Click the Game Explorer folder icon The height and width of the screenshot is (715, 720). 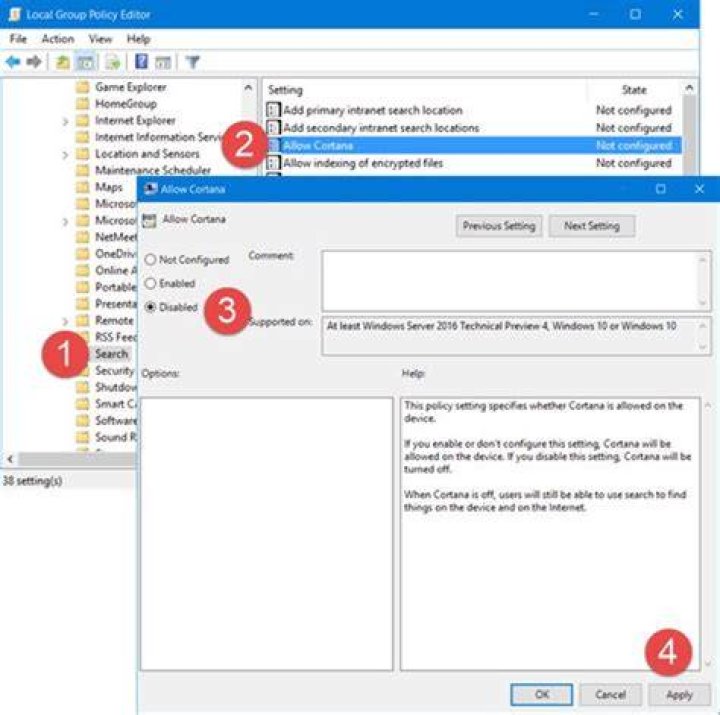pyautogui.click(x=83, y=87)
